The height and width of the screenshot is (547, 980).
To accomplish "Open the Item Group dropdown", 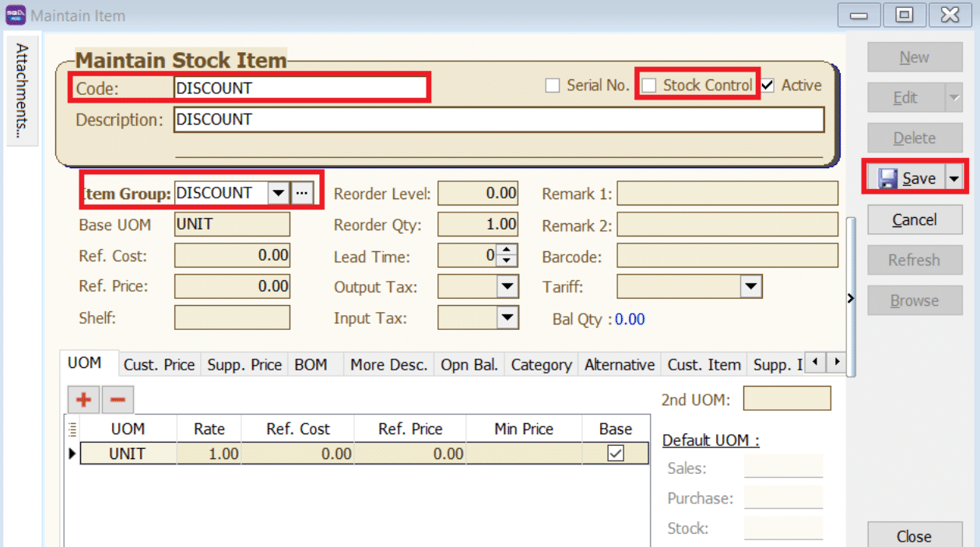I will coord(278,193).
